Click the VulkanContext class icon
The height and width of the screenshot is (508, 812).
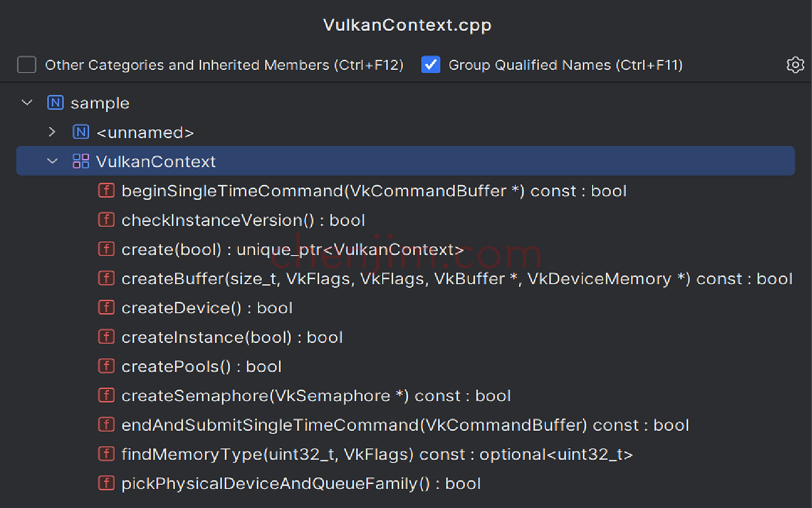point(81,161)
